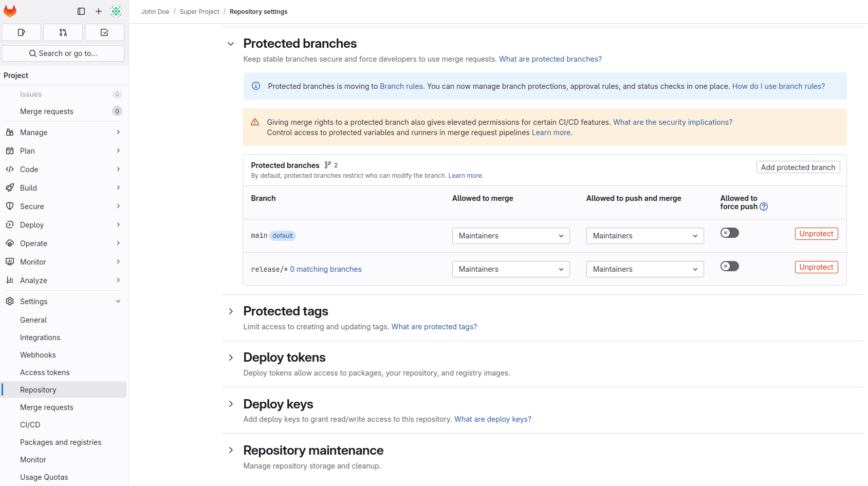
Task: Select Webhooks in the Settings menu
Action: point(38,354)
